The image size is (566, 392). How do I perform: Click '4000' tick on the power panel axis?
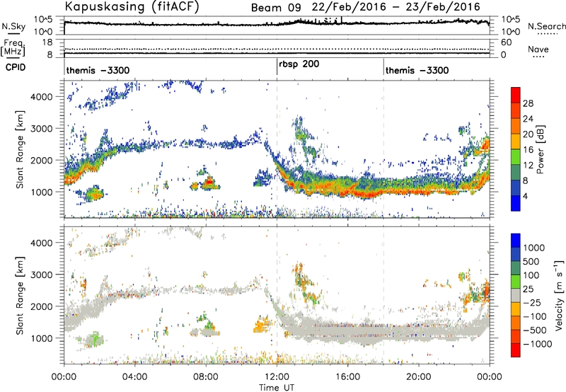point(42,97)
